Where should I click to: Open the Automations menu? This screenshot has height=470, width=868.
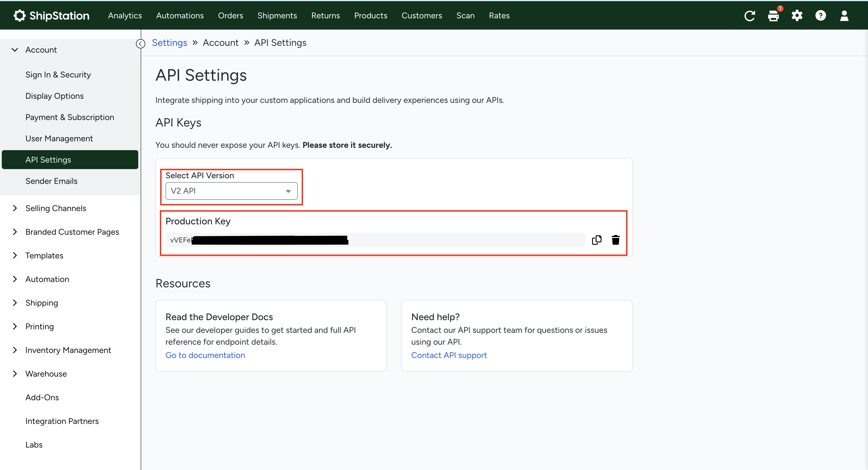[x=180, y=15]
